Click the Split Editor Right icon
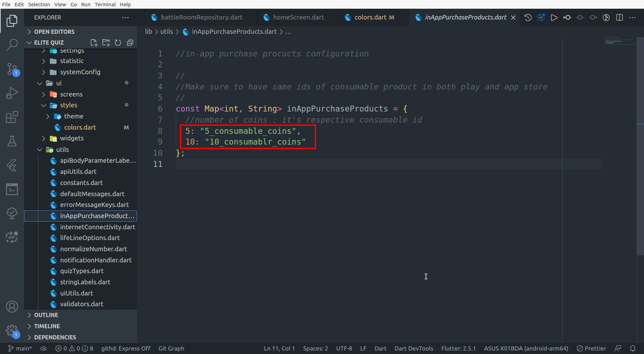 (619, 17)
